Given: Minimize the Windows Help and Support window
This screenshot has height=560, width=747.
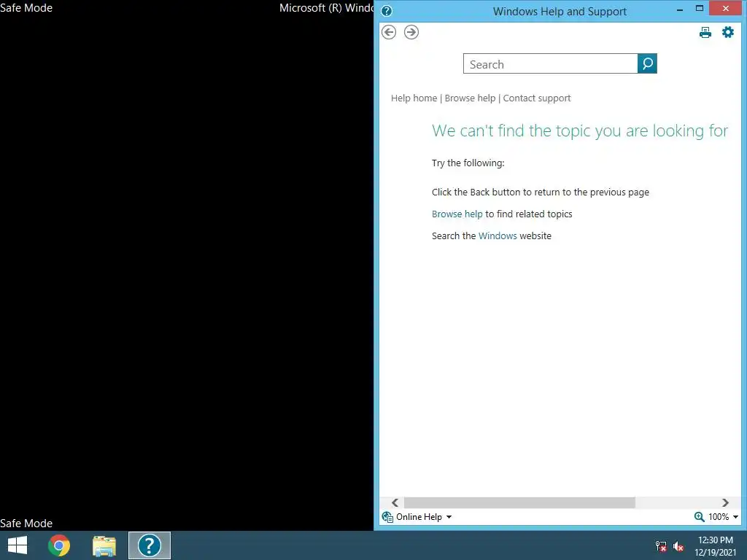Looking at the screenshot, I should tap(680, 9).
